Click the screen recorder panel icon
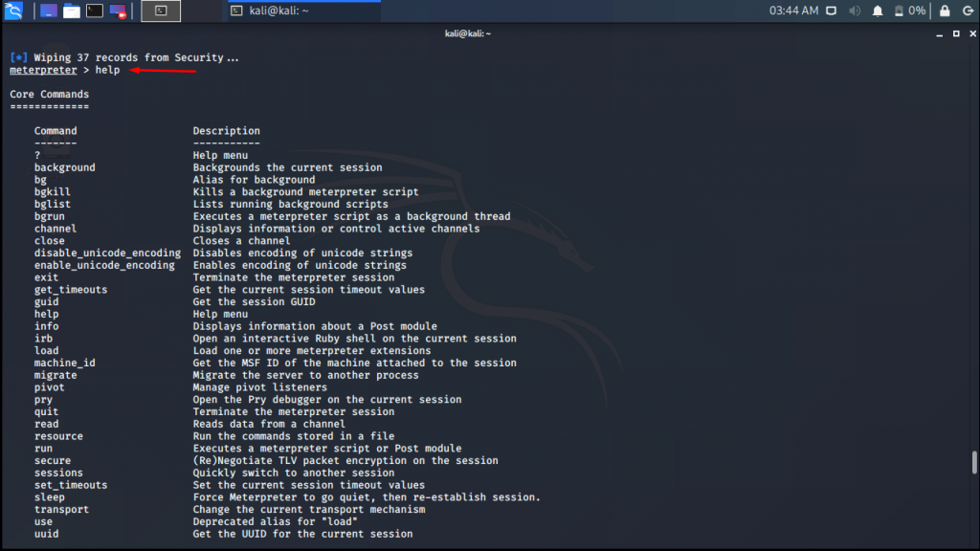Screen dimensions: 980x551 tap(118, 11)
